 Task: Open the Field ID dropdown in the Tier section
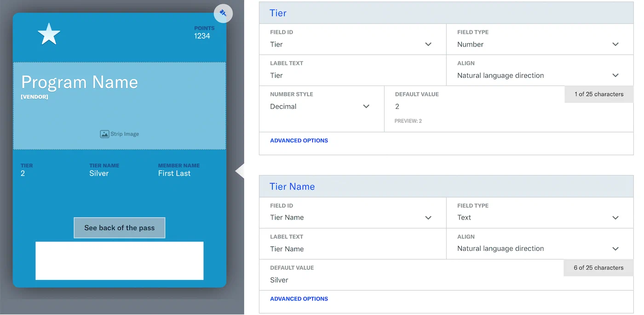(x=428, y=44)
